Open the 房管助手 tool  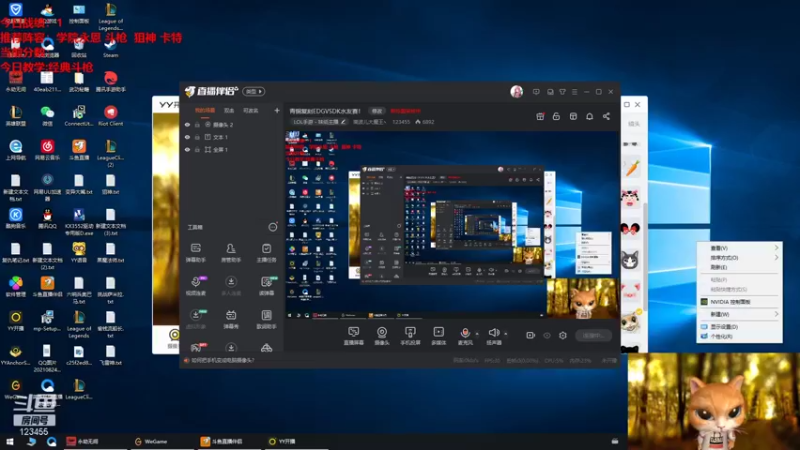(x=231, y=253)
